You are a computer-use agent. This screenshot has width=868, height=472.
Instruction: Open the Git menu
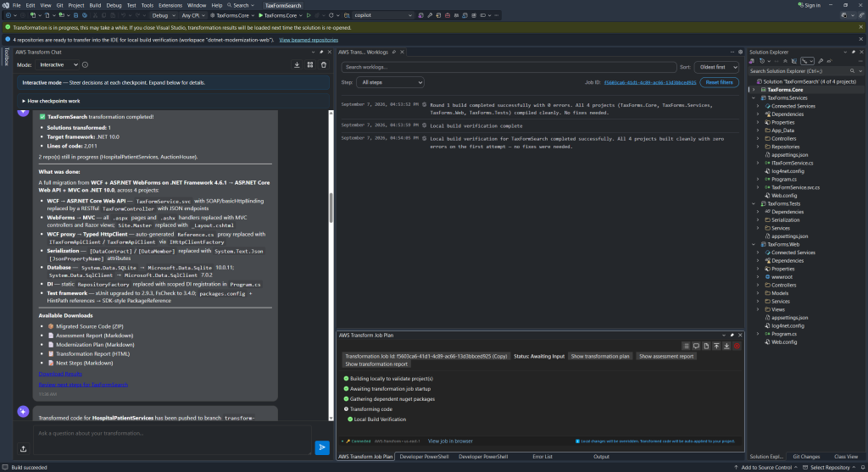click(x=60, y=6)
